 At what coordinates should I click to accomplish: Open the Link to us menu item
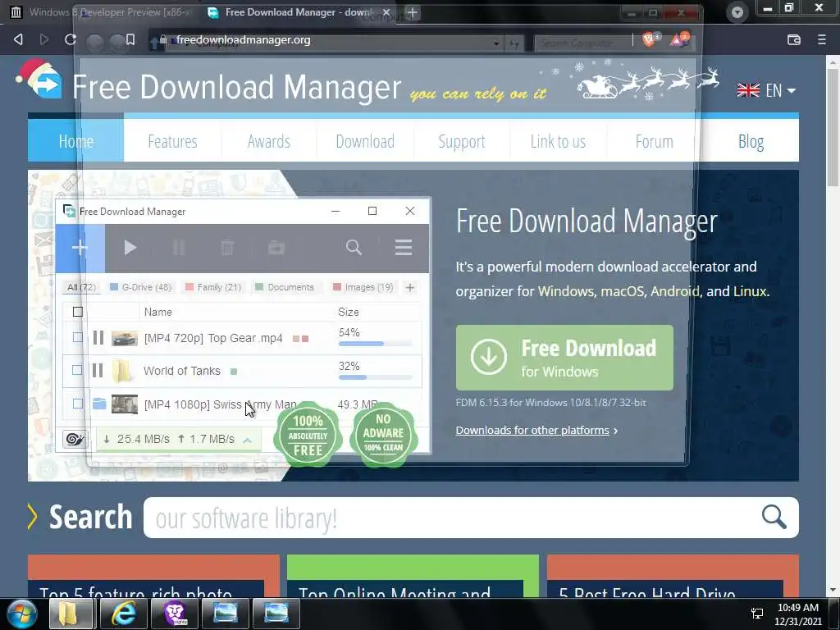pyautogui.click(x=558, y=141)
